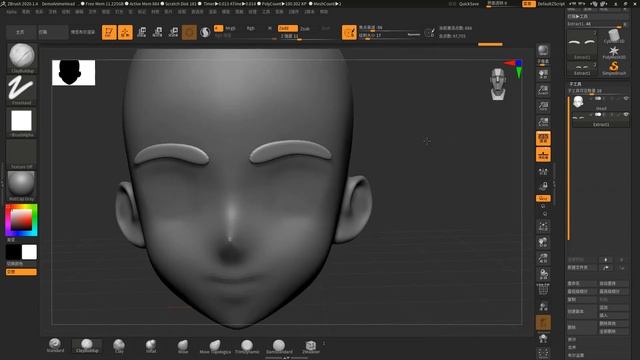Activate Edit mode button in top toolbar
640x360 pixels.
coord(109,32)
